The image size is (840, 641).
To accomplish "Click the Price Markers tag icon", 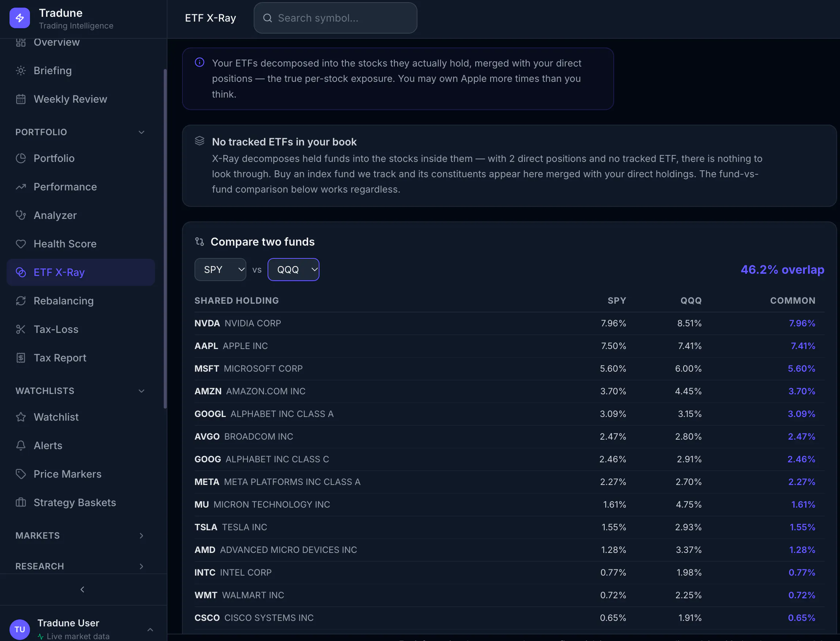I will [20, 474].
